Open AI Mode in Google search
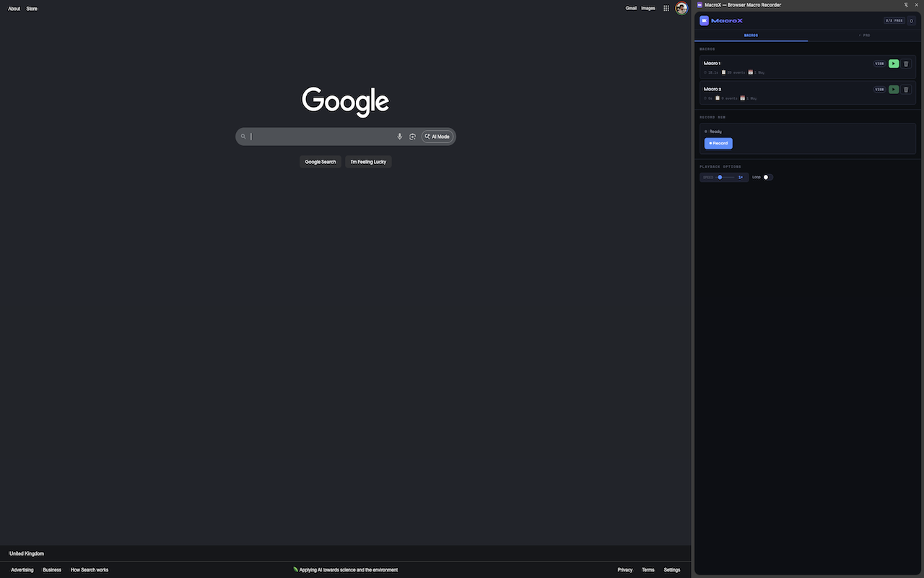This screenshot has width=924, height=578. click(x=437, y=137)
